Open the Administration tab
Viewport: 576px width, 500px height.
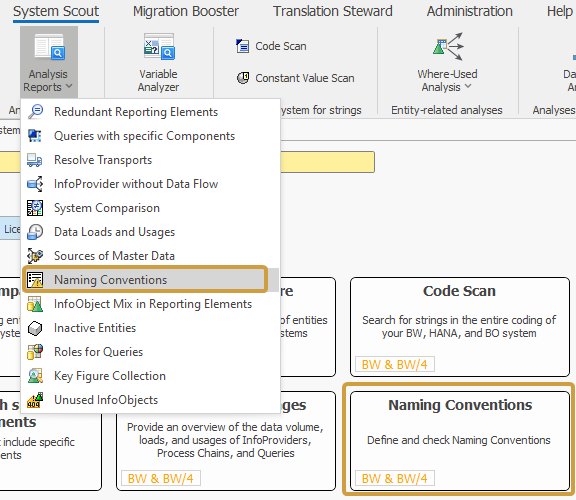point(469,11)
